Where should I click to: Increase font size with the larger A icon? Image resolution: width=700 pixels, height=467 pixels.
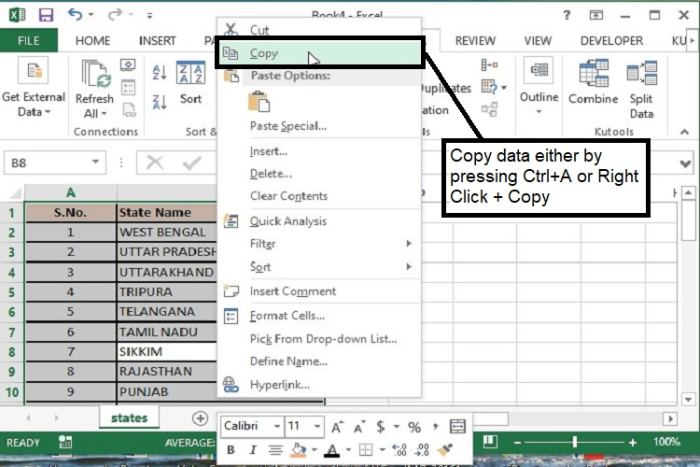point(337,426)
